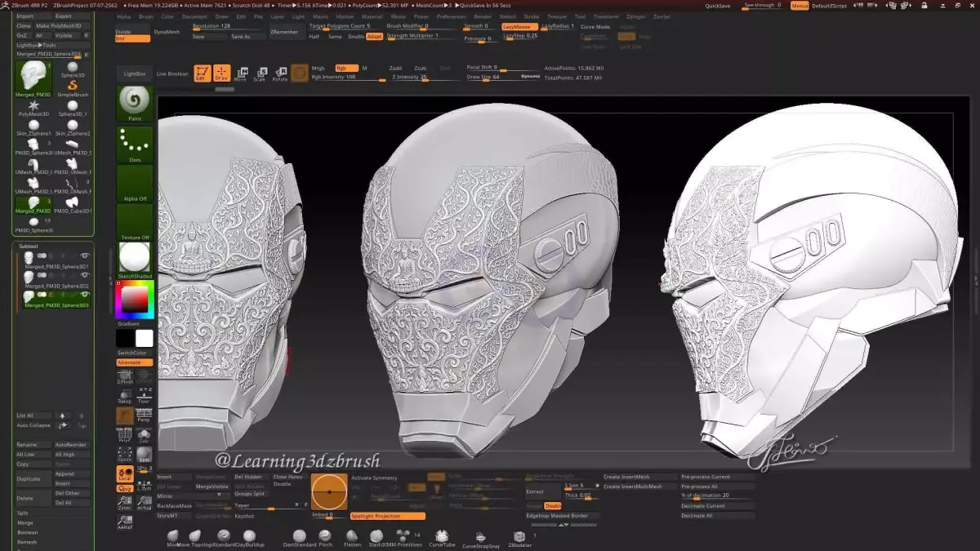Click the Create InsertMesh button
Viewport: 980px width, 551px height.
pos(639,477)
